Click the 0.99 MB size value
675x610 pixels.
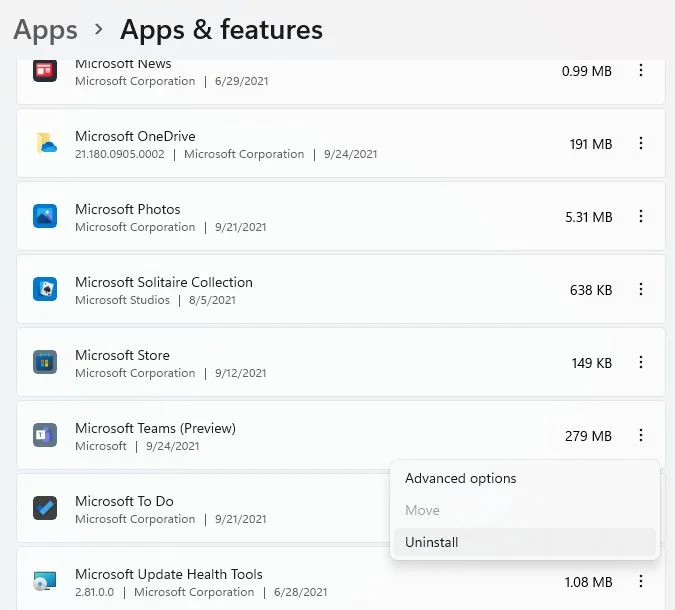click(587, 71)
